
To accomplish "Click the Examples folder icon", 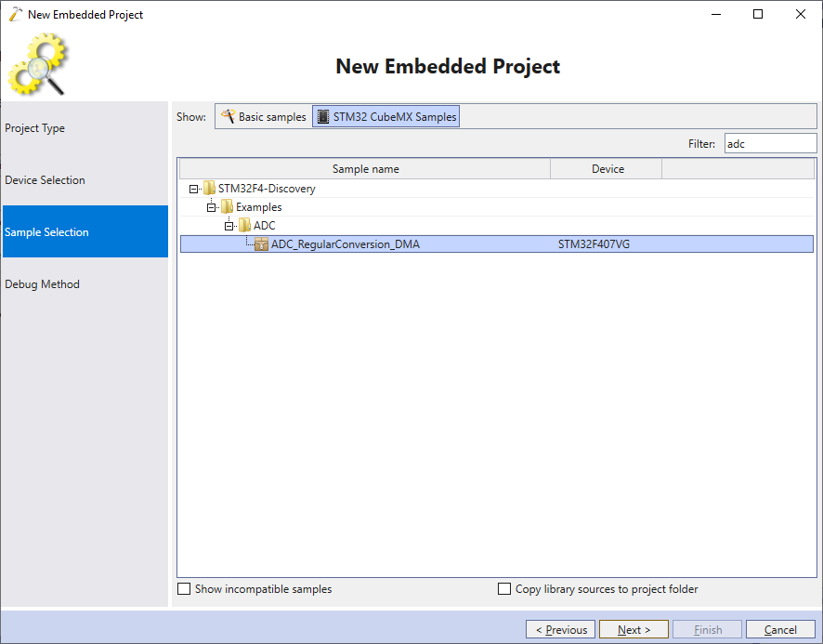I will (228, 206).
